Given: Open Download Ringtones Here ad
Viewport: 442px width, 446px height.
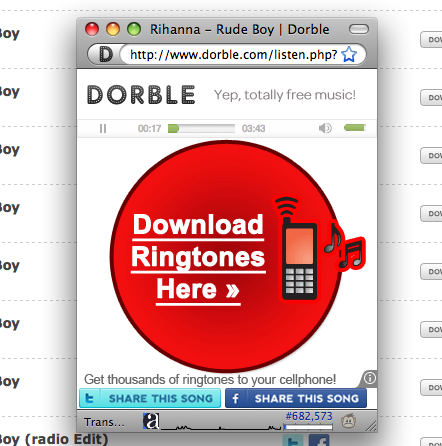Looking at the screenshot, I should coord(198,257).
